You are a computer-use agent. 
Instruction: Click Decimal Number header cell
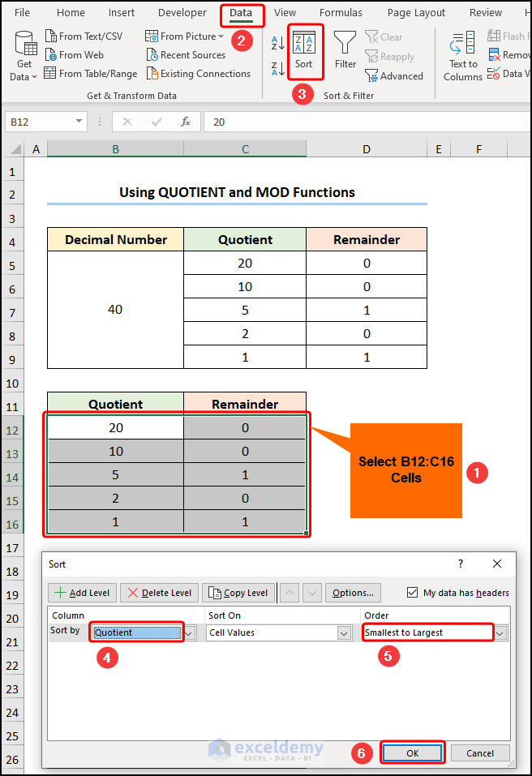coord(115,239)
